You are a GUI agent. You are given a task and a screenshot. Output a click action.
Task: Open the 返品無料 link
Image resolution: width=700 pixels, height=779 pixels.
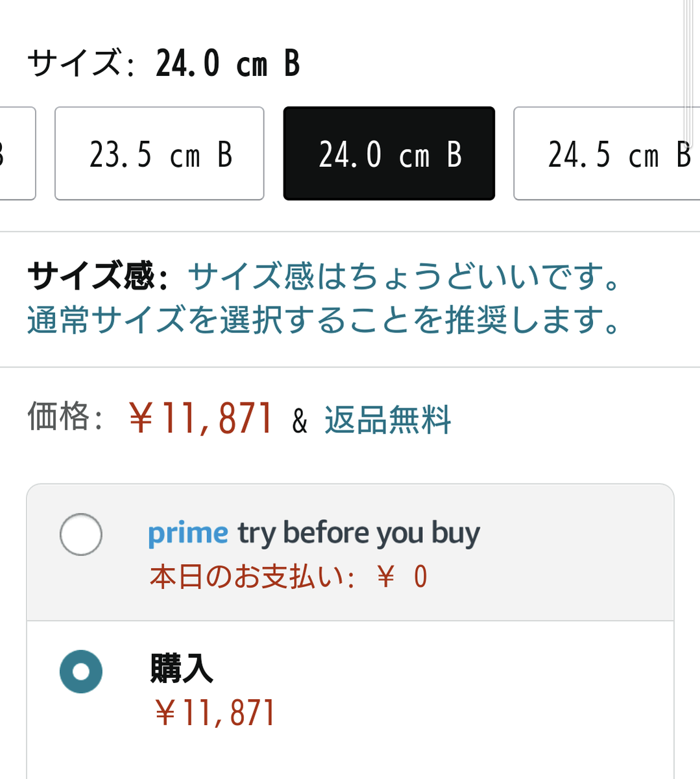tap(387, 419)
